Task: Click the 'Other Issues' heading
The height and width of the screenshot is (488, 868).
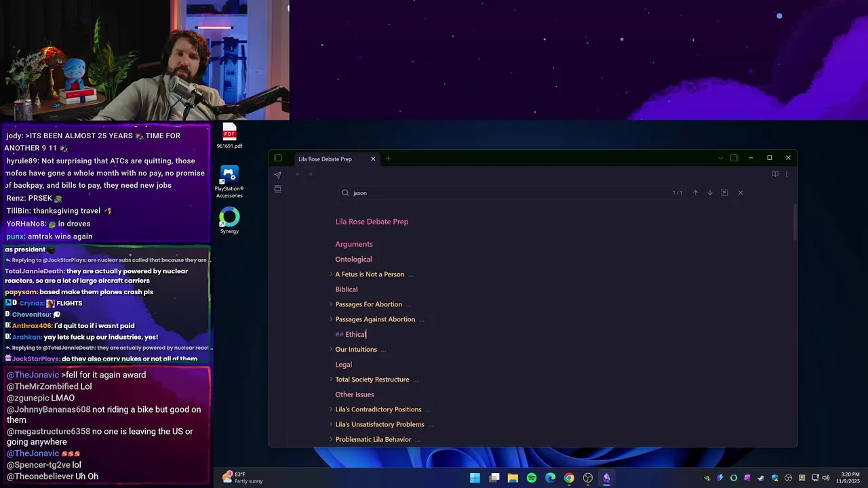Action: [x=355, y=394]
